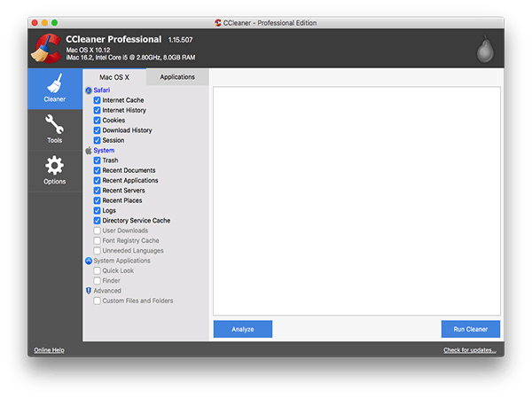Click the window title text
Screen dimensions: 532x399
click(x=270, y=23)
